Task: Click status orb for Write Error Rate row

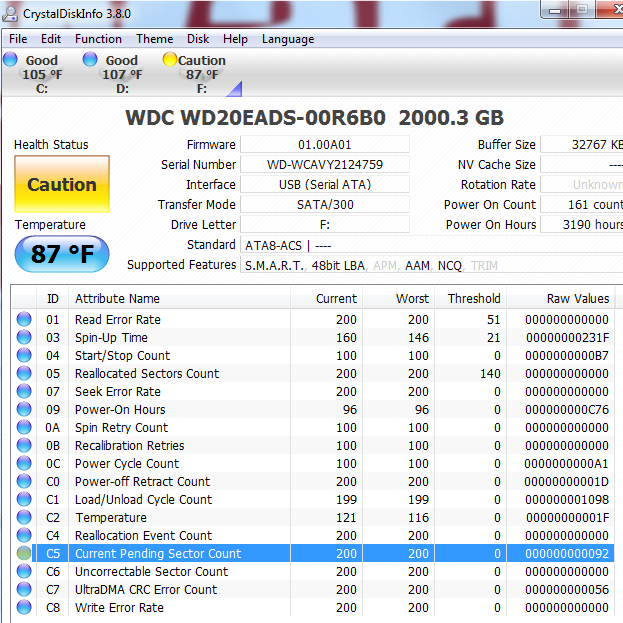Action: pos(24,608)
